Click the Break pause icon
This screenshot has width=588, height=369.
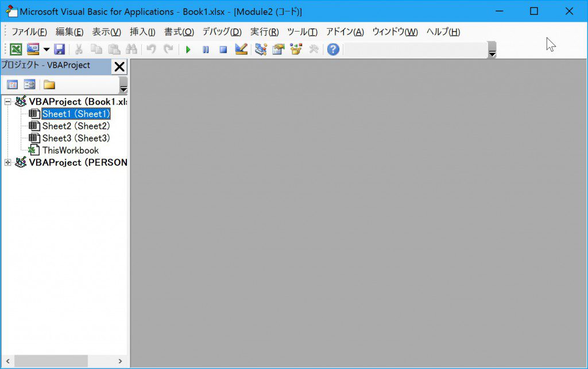point(206,49)
